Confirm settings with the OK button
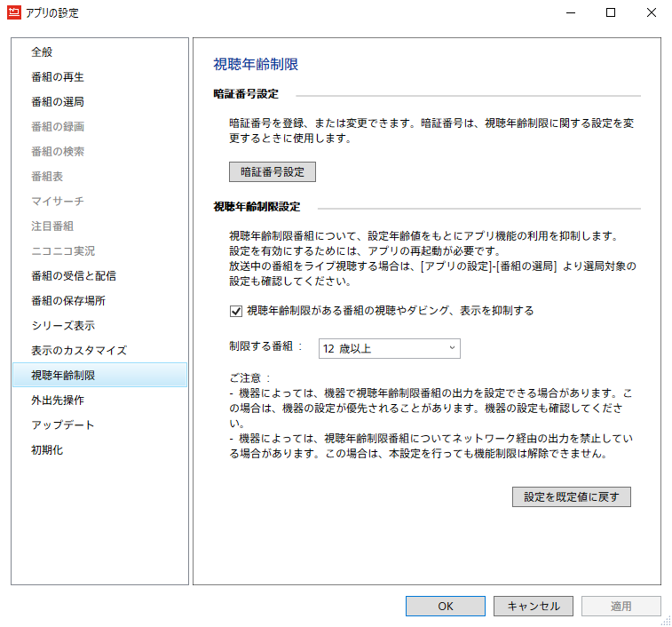The height and width of the screenshot is (627, 672). coord(446,606)
